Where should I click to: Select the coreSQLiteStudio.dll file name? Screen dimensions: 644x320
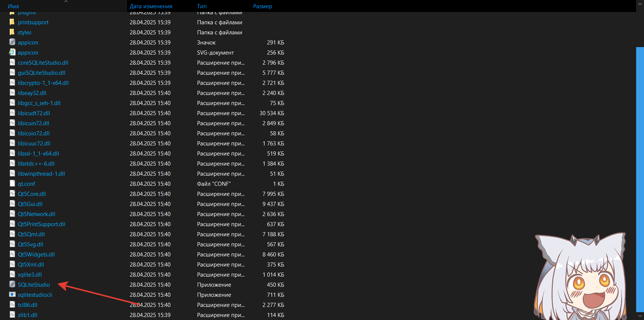(43, 63)
